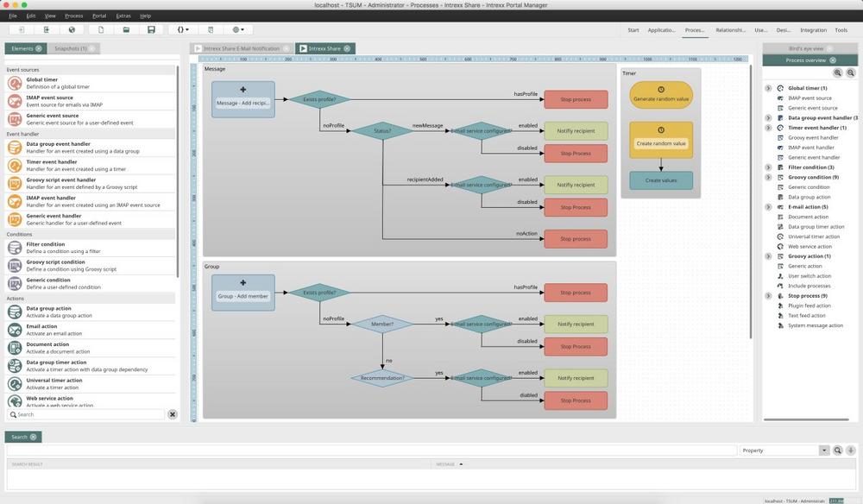Select the Generate random value timer node

(661, 95)
